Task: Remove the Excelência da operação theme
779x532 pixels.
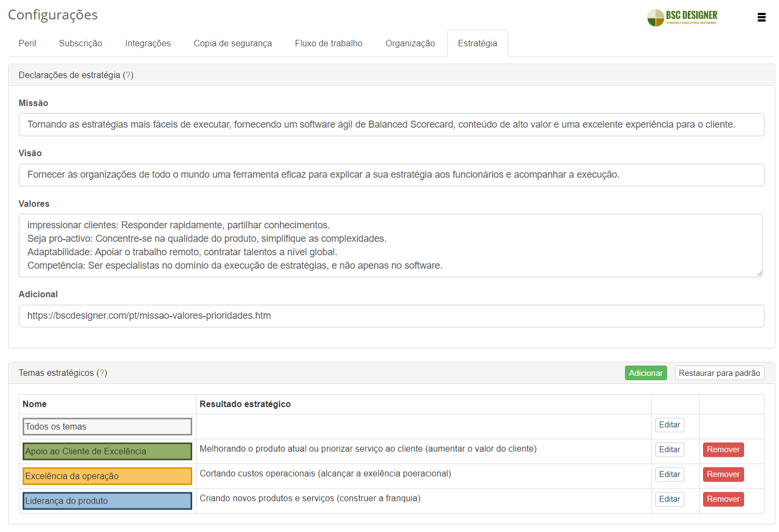Action: 723,474
